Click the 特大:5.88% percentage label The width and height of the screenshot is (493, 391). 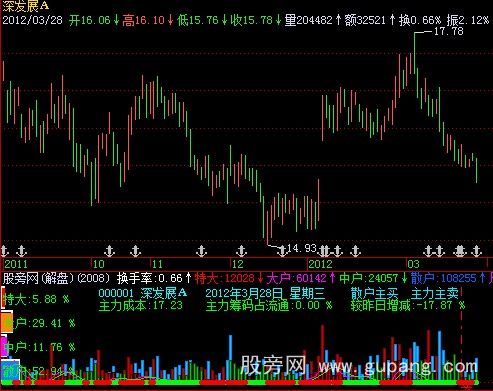coord(36,299)
